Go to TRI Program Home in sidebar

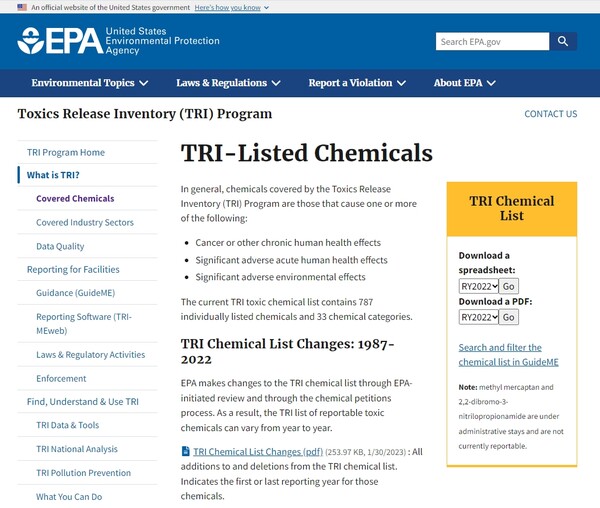pos(66,152)
